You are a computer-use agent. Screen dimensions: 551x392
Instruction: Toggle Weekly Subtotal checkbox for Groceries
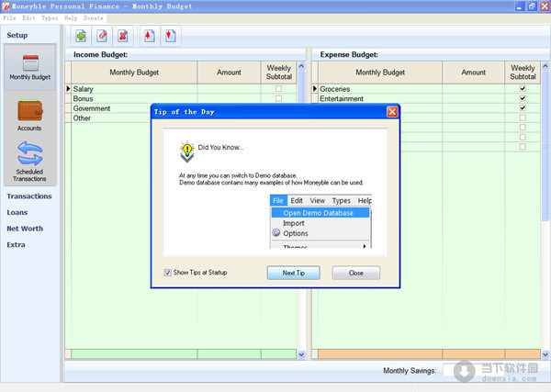click(x=523, y=88)
